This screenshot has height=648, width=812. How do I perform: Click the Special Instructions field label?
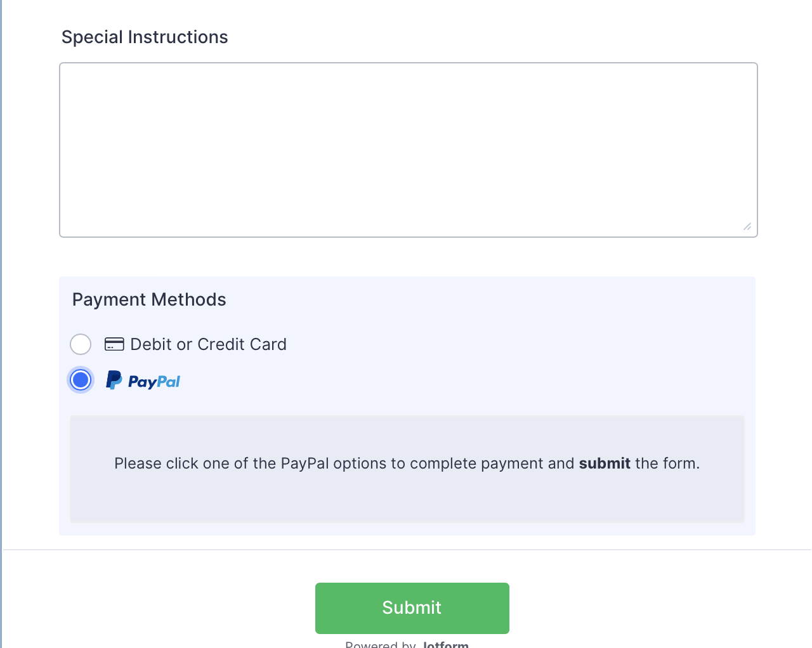click(x=145, y=37)
